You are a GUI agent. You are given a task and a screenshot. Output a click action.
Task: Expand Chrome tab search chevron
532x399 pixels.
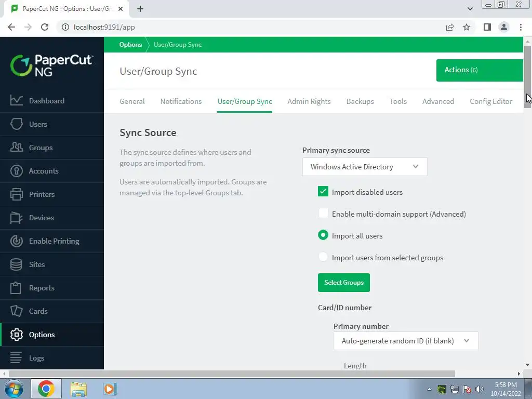470,9
